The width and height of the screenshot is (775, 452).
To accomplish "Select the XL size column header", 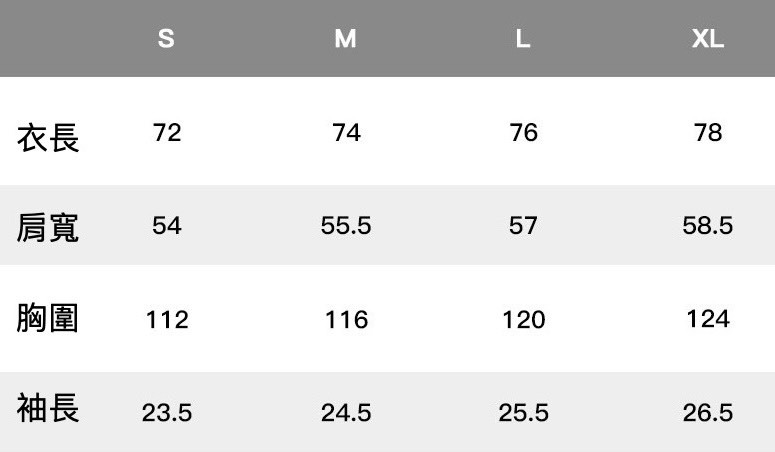I will click(707, 39).
